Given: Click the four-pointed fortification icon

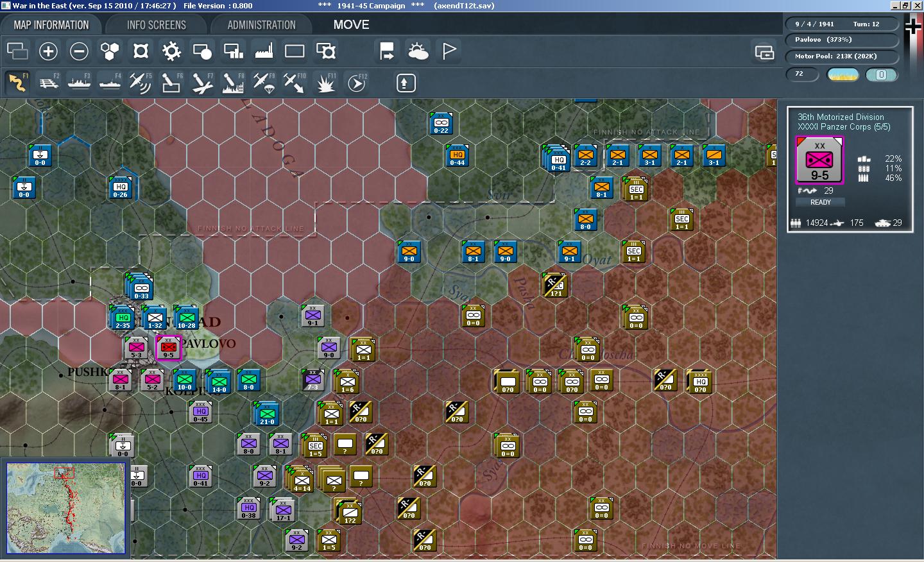Looking at the screenshot, I should [141, 51].
